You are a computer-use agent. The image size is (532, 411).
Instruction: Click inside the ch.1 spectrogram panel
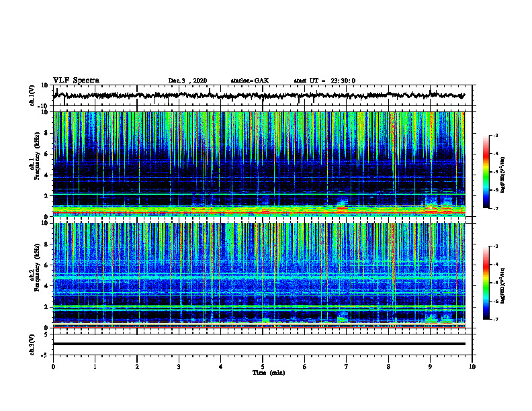click(259, 164)
